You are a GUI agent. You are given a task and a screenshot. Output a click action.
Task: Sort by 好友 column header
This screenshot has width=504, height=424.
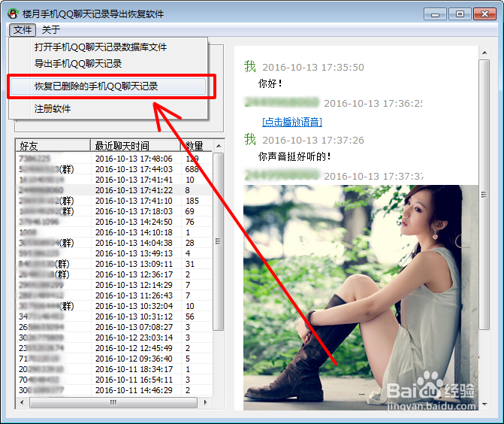[x=53, y=146]
